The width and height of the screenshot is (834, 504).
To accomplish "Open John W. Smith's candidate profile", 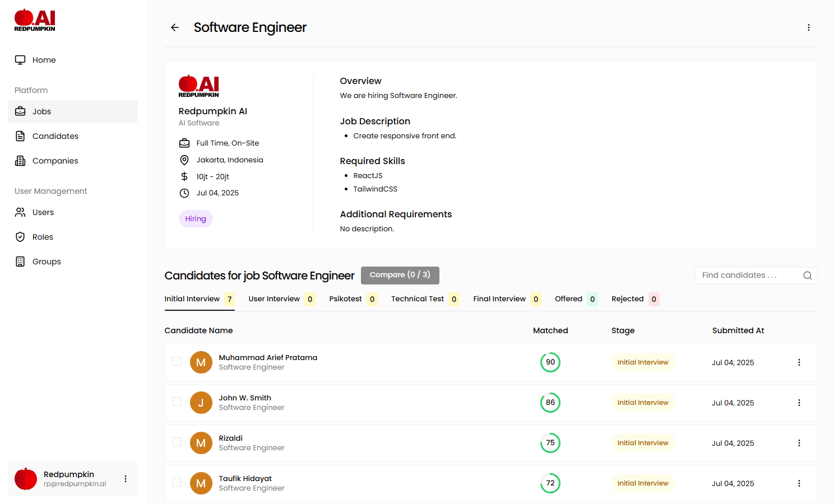I will [245, 398].
